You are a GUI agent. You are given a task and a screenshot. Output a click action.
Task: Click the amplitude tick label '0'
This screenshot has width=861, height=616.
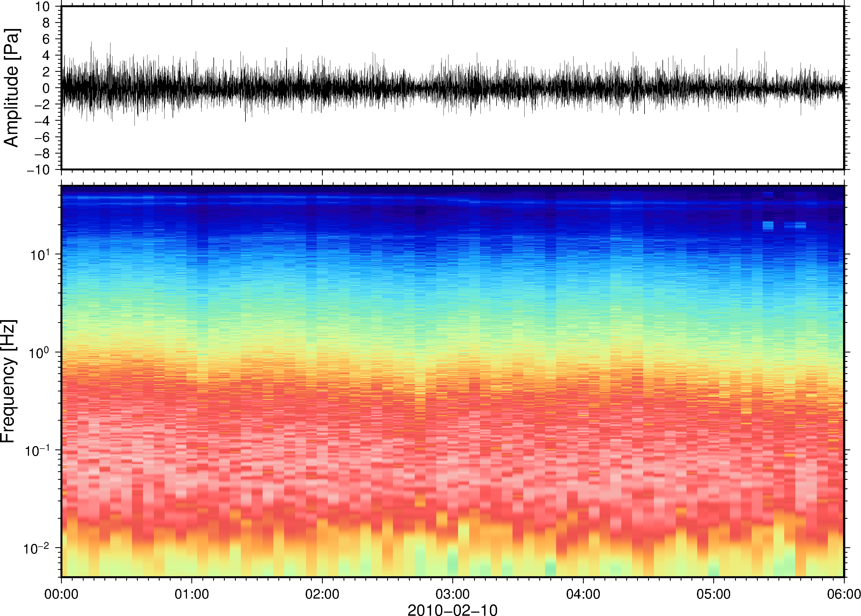click(46, 88)
